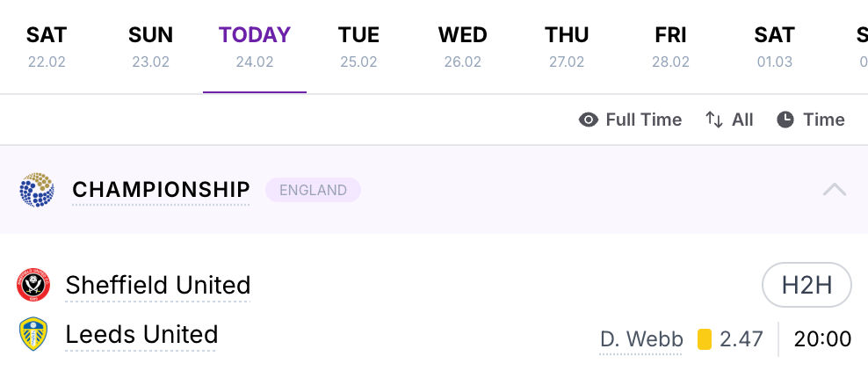Open referee D. Webb's profile link
The image size is (868, 378).
(x=641, y=339)
